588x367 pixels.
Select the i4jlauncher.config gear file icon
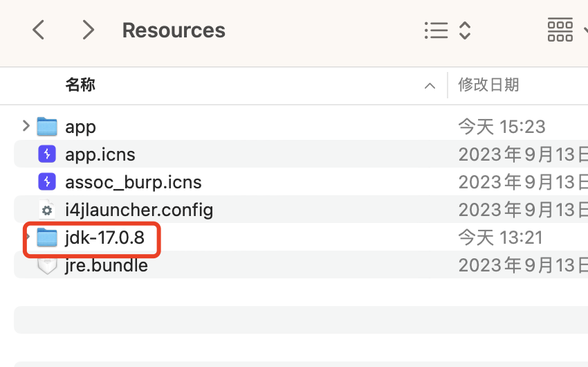point(47,210)
